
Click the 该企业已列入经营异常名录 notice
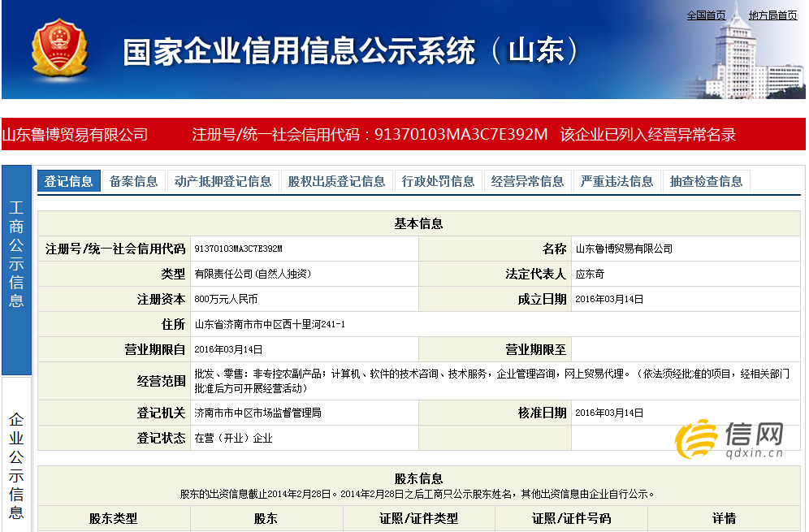pyautogui.click(x=648, y=135)
